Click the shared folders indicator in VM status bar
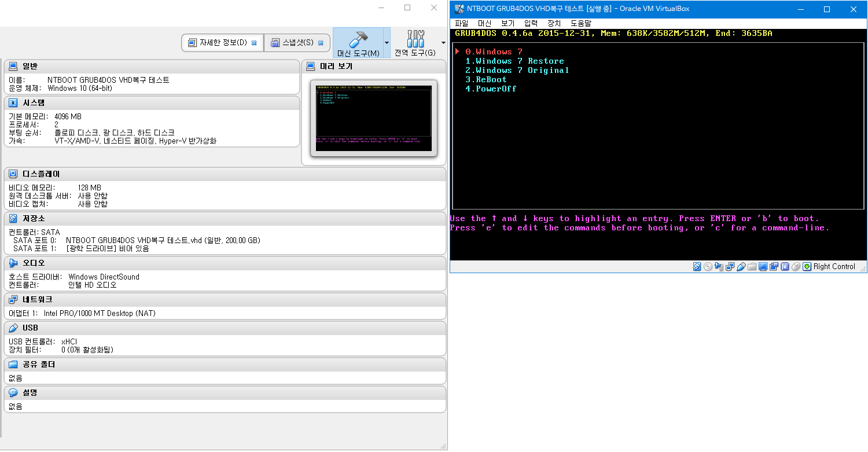 click(x=752, y=266)
